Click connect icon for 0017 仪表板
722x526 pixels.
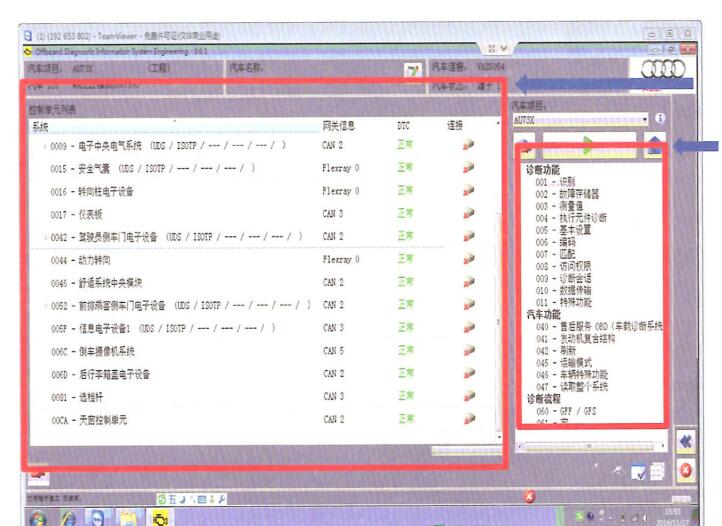(469, 213)
